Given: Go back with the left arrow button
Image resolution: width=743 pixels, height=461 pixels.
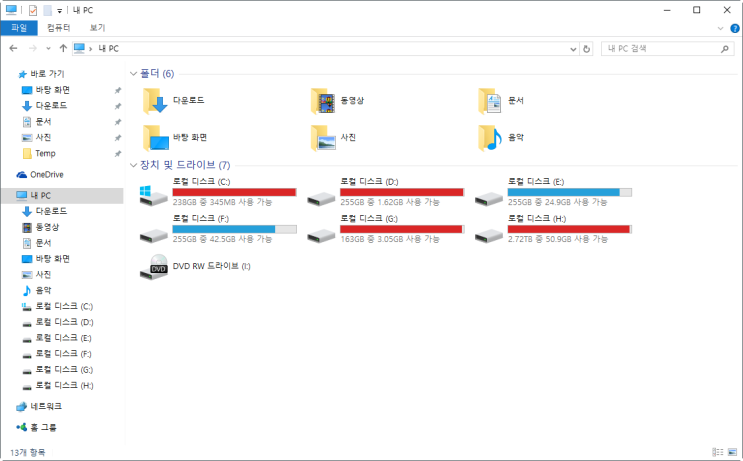Looking at the screenshot, I should tap(13, 48).
